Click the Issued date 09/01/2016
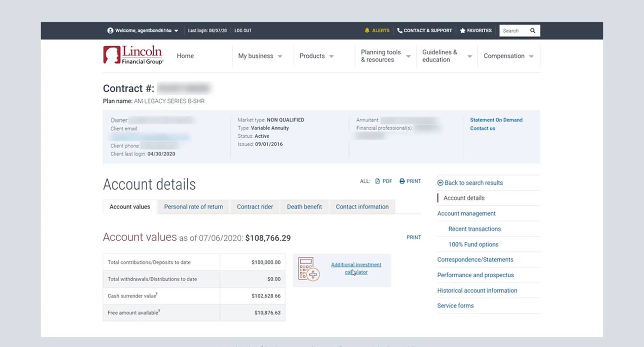Image resolution: width=644 pixels, height=347 pixels. click(x=269, y=144)
